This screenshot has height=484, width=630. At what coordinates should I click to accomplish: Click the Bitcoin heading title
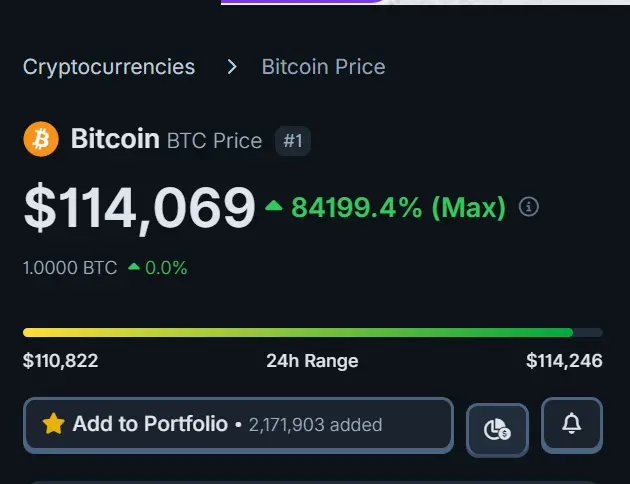pos(115,139)
